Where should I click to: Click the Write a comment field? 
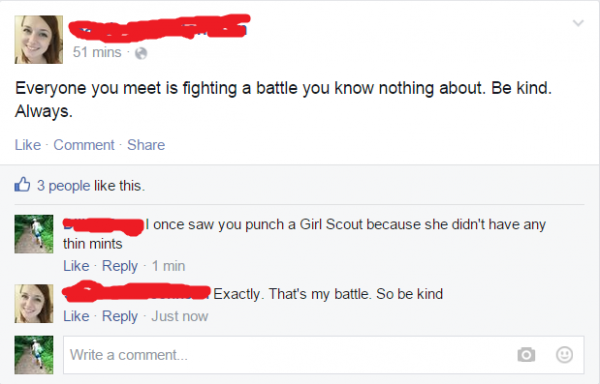point(324,355)
